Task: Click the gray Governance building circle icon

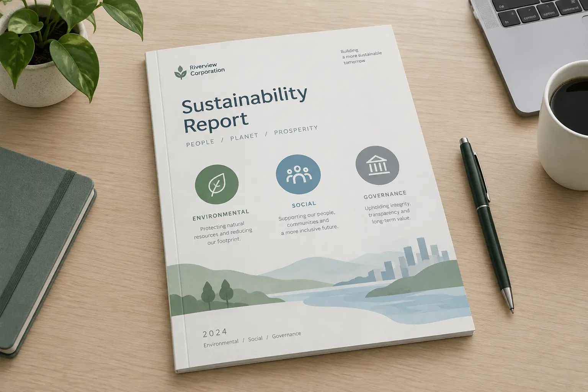Action: tap(377, 165)
